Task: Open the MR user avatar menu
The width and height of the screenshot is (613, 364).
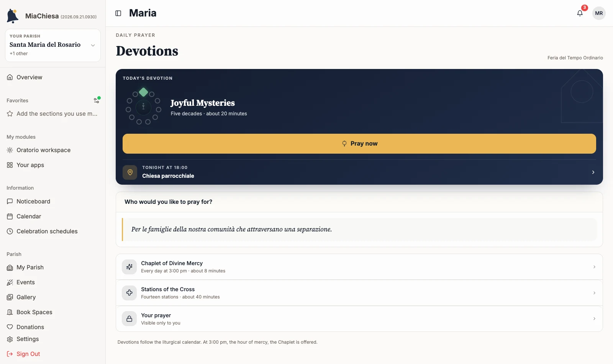Action: [599, 13]
